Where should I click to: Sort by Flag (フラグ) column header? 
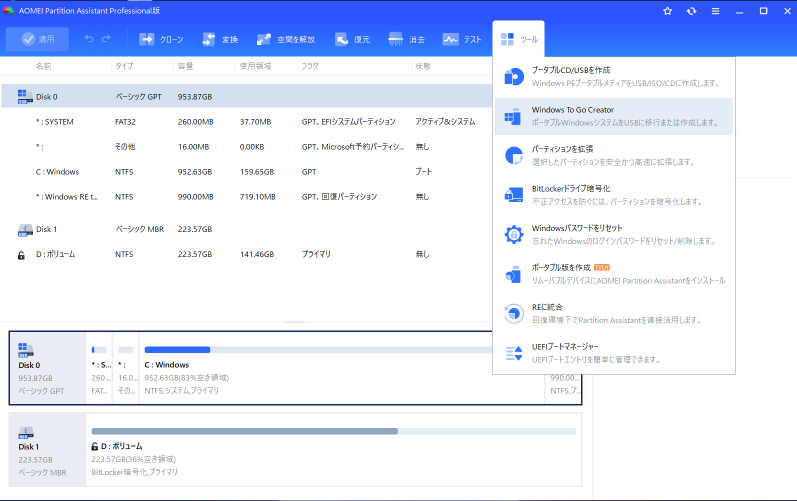[x=310, y=66]
